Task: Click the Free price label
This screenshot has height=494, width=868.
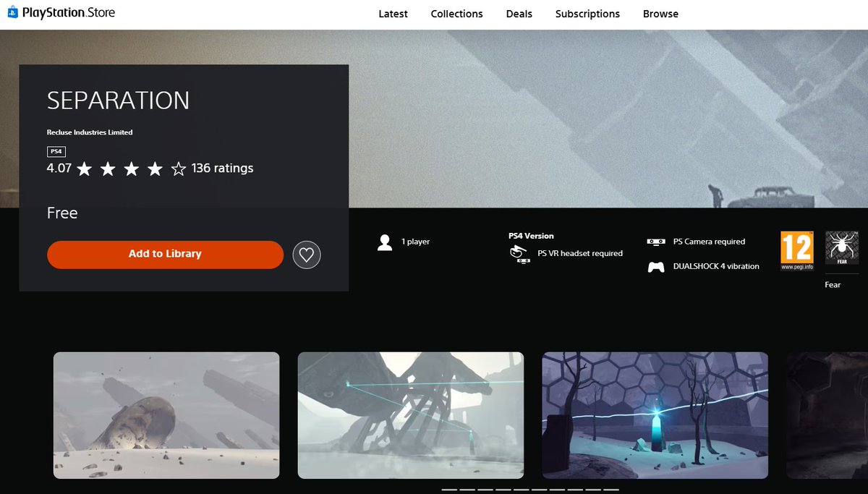Action: coord(62,213)
